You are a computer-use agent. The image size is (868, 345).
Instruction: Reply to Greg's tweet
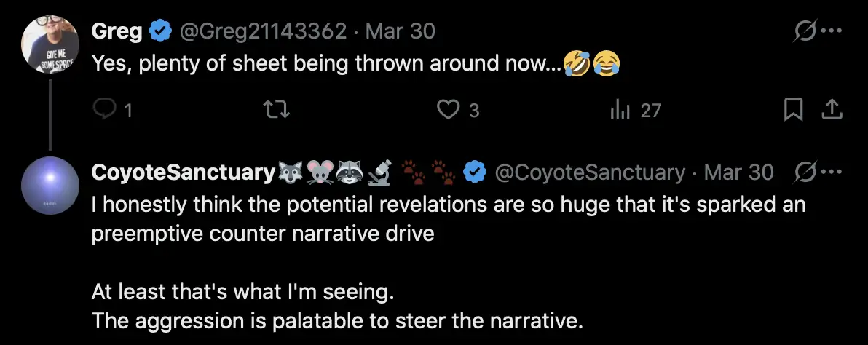click(106, 110)
